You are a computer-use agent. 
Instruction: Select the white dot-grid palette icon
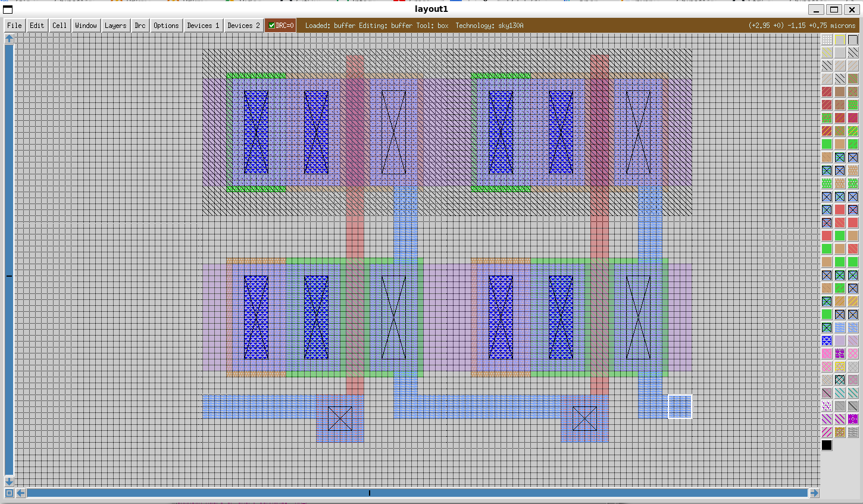click(x=827, y=39)
